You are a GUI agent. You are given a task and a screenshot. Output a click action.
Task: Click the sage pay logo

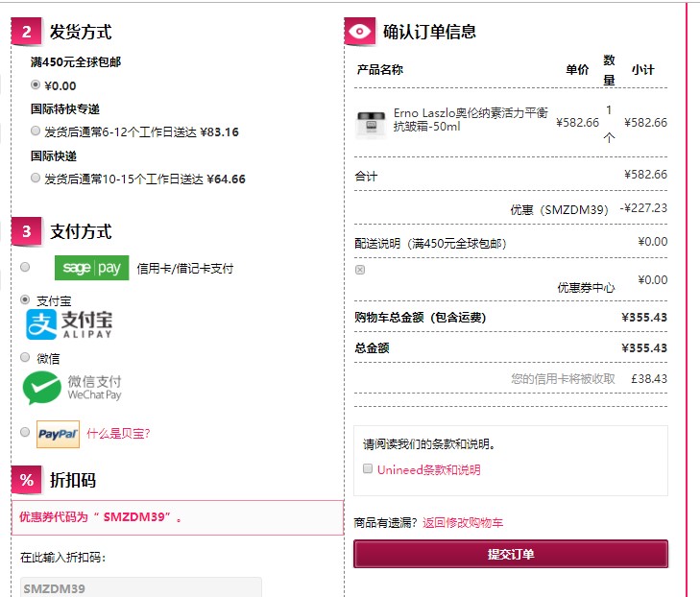[91, 268]
